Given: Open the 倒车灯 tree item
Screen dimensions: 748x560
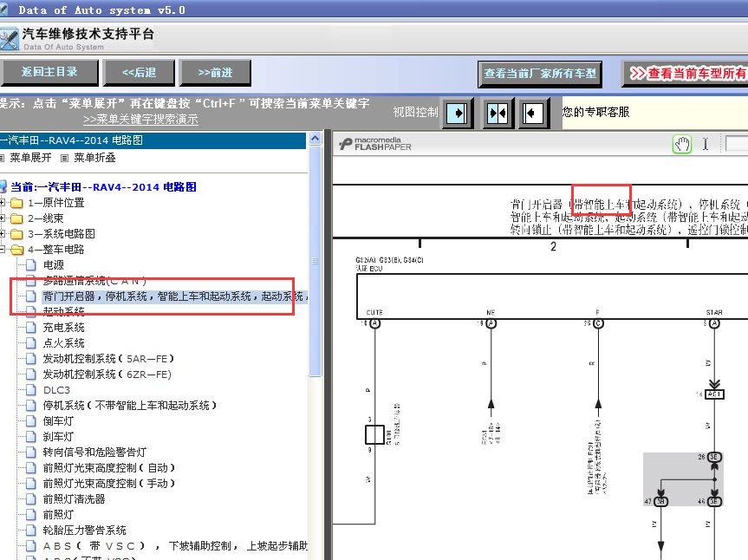Looking at the screenshot, I should 58,421.
